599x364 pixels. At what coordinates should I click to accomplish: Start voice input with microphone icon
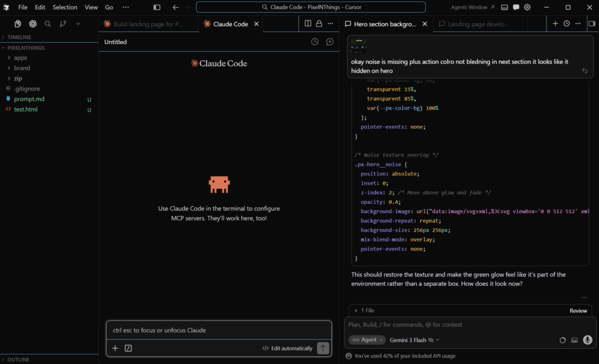587,339
